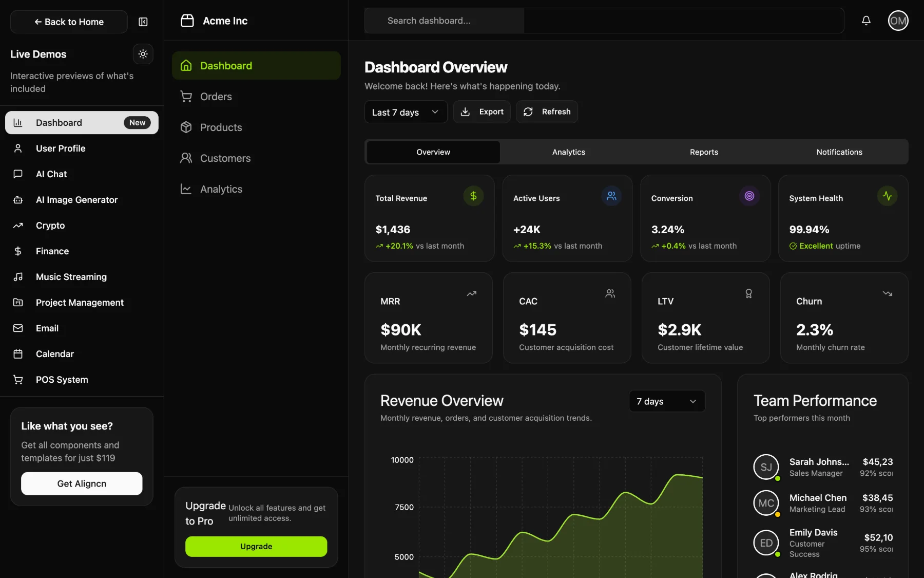The image size is (924, 578).
Task: Click the MC avatar for Michael Chen
Action: [766, 503]
